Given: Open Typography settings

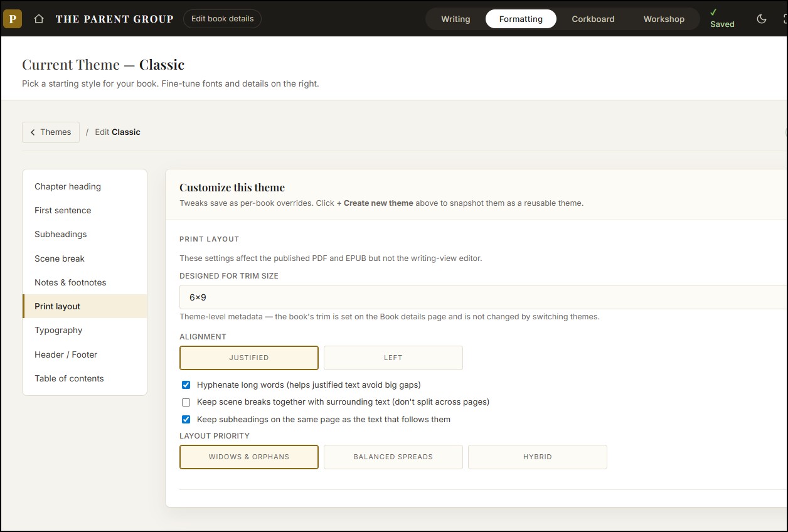Looking at the screenshot, I should 85,330.
